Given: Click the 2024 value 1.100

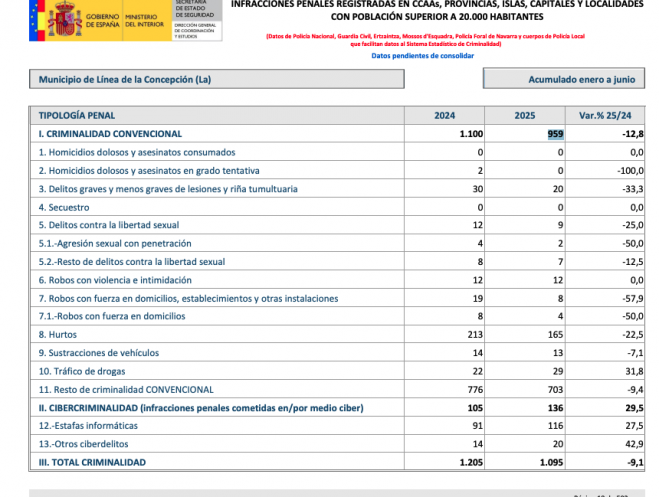Looking at the screenshot, I should pyautogui.click(x=471, y=134).
